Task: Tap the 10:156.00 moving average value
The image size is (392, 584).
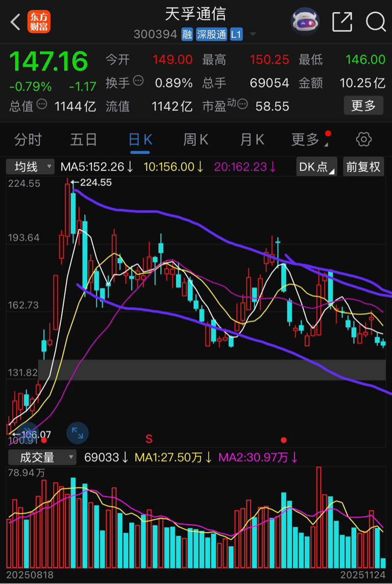Action: click(x=174, y=166)
